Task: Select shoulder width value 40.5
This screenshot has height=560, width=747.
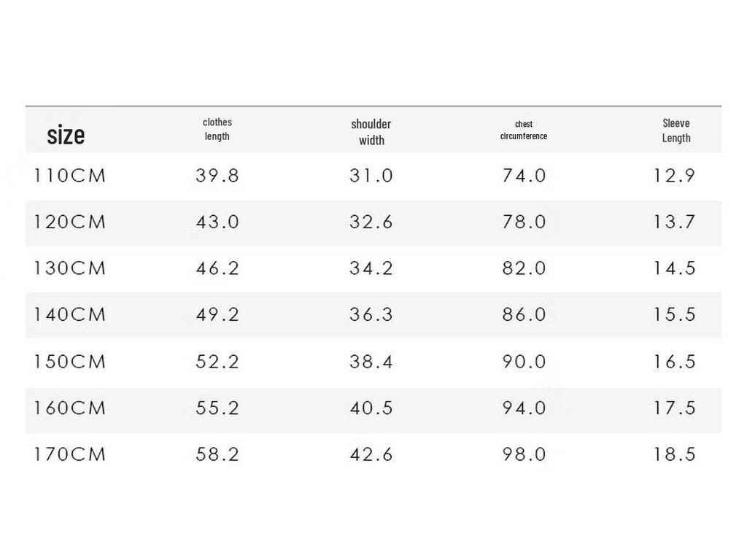Action: pyautogui.click(x=371, y=408)
